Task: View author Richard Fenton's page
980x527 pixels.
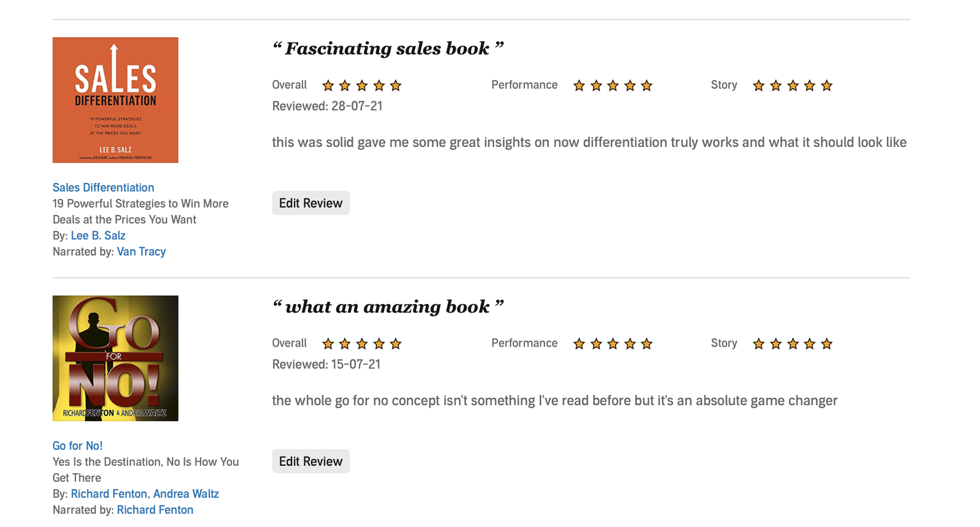Action: tap(109, 493)
